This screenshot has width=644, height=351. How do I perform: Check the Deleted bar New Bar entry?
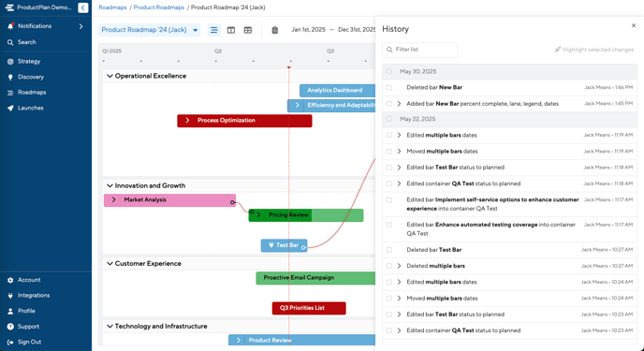[x=389, y=87]
